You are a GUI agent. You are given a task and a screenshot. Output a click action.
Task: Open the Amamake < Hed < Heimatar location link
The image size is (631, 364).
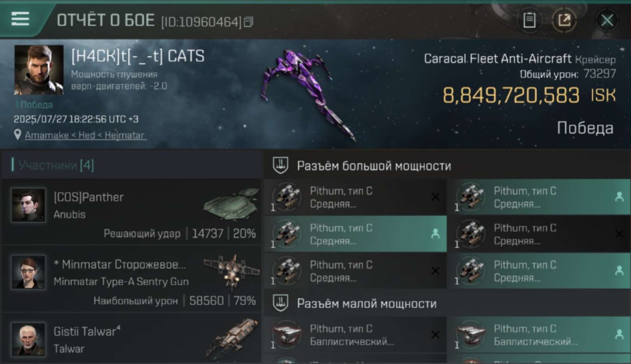(x=85, y=135)
